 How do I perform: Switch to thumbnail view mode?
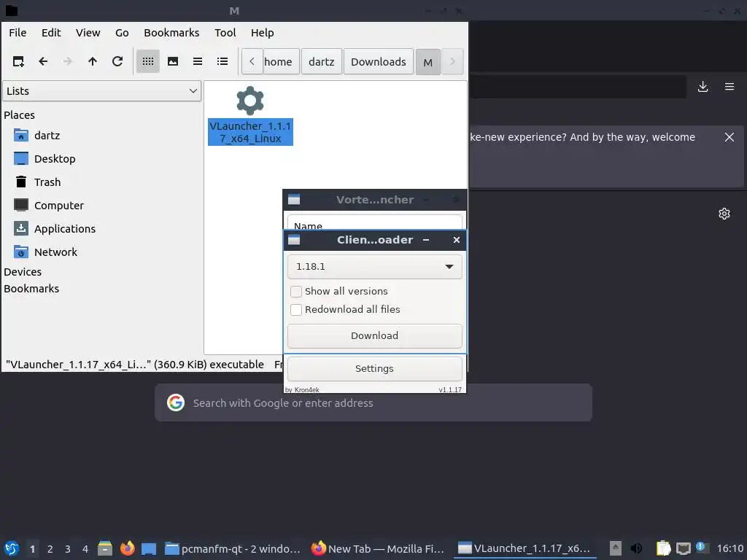pos(173,61)
